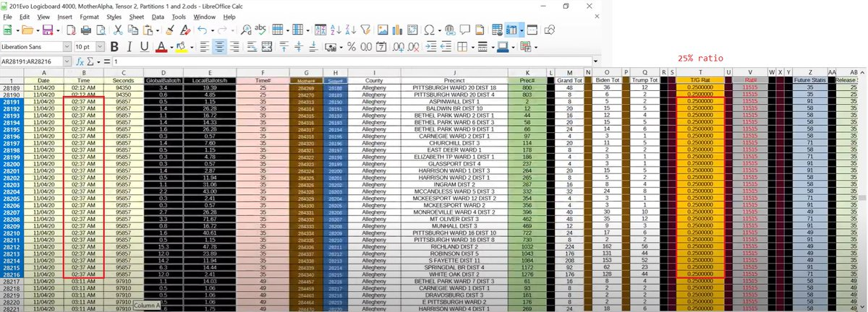This screenshot has width=868, height=312.
Task: Click the Format as date icon
Action: click(382, 47)
